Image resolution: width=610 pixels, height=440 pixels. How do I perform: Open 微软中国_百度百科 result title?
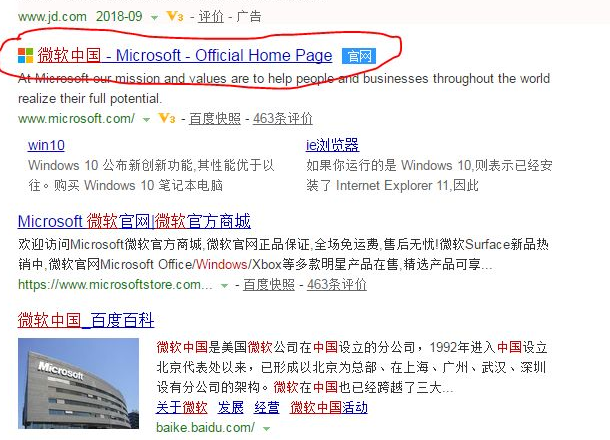pyautogui.click(x=86, y=320)
